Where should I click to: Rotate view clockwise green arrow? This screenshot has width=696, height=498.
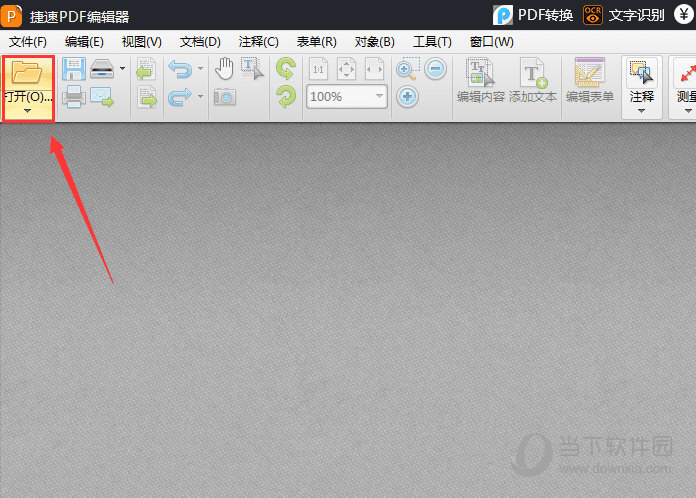[285, 97]
